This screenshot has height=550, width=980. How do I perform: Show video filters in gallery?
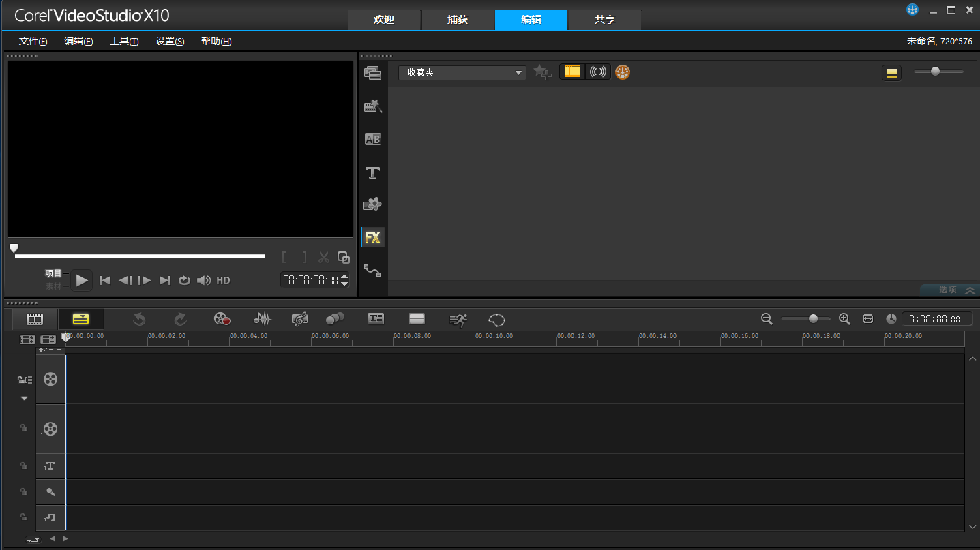pos(573,72)
